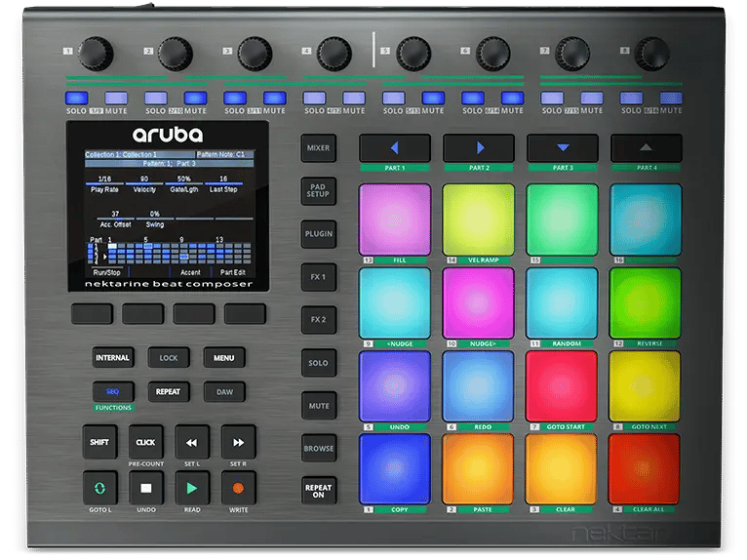
Task: Select the Swing 0% display value
Action: pos(155,214)
